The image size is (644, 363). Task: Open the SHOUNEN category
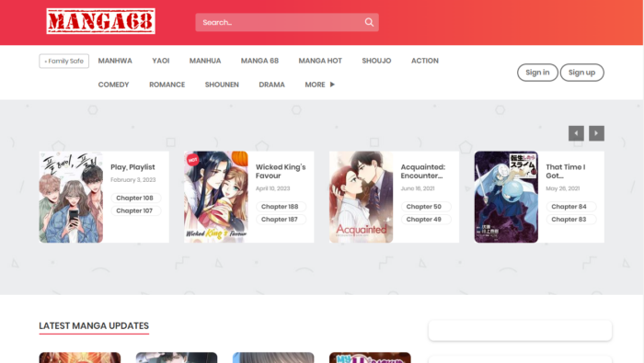(222, 85)
